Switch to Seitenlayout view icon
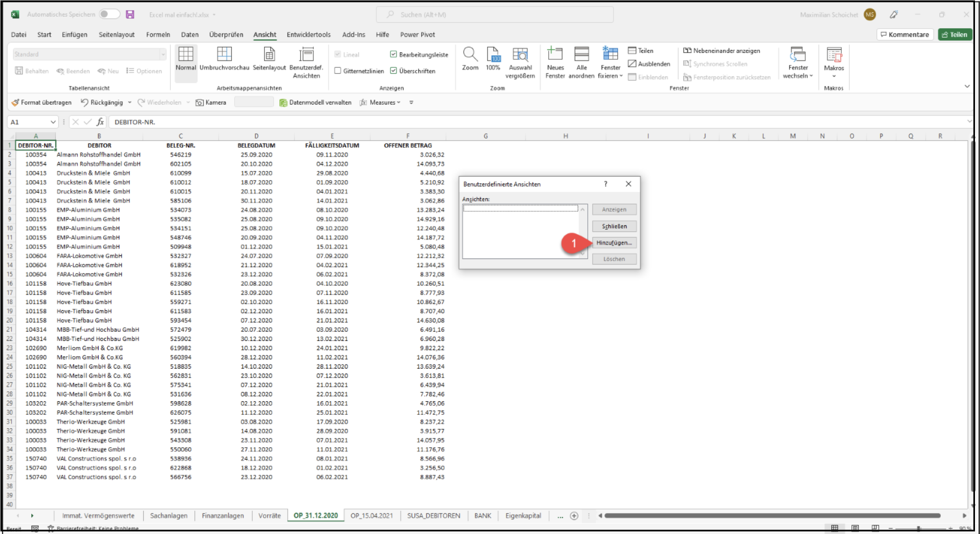Image resolution: width=980 pixels, height=534 pixels. (x=269, y=58)
